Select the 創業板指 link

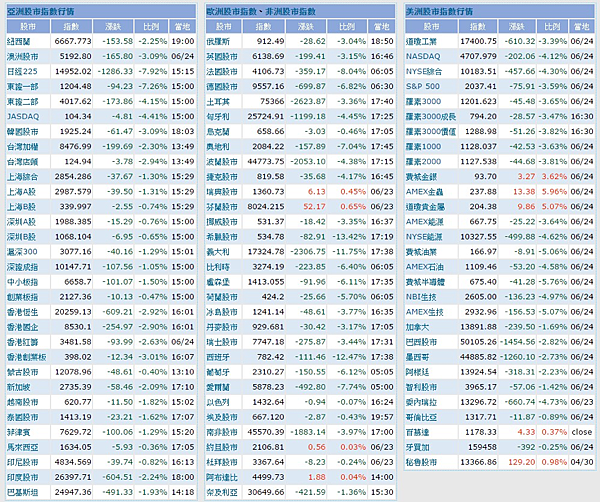click(x=23, y=297)
